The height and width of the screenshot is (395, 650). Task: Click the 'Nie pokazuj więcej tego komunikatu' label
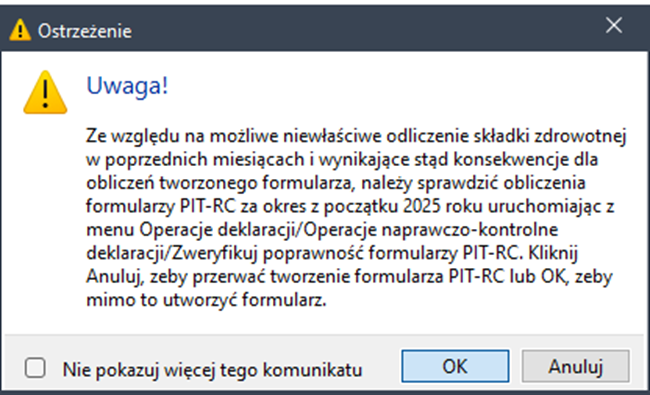(212, 370)
